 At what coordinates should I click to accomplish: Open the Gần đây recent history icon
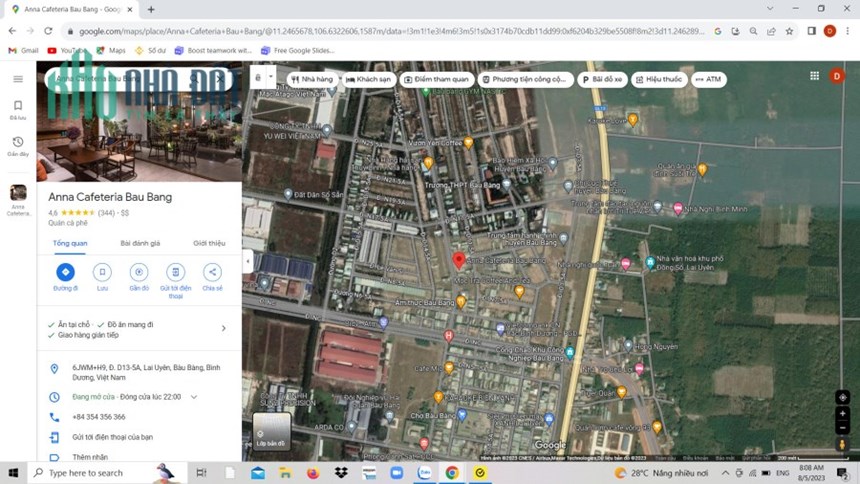(18, 146)
